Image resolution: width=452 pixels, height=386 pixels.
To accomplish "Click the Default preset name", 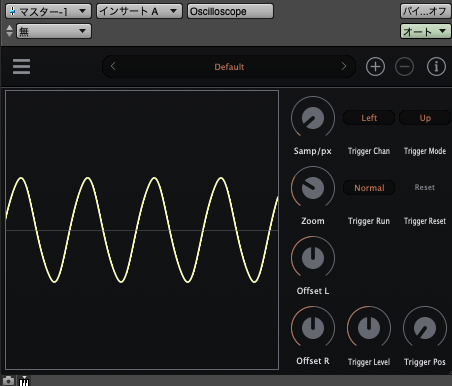I will tap(229, 67).
